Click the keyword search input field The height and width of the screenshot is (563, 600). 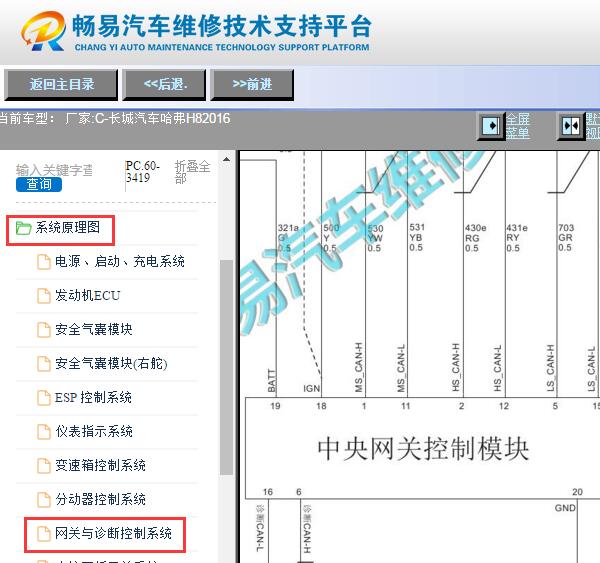click(x=54, y=170)
